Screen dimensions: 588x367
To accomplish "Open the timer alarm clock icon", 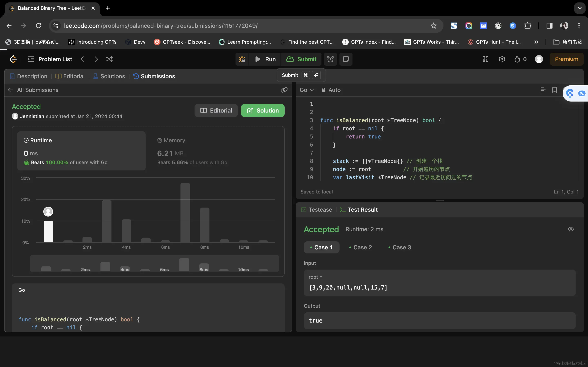I will click(330, 59).
